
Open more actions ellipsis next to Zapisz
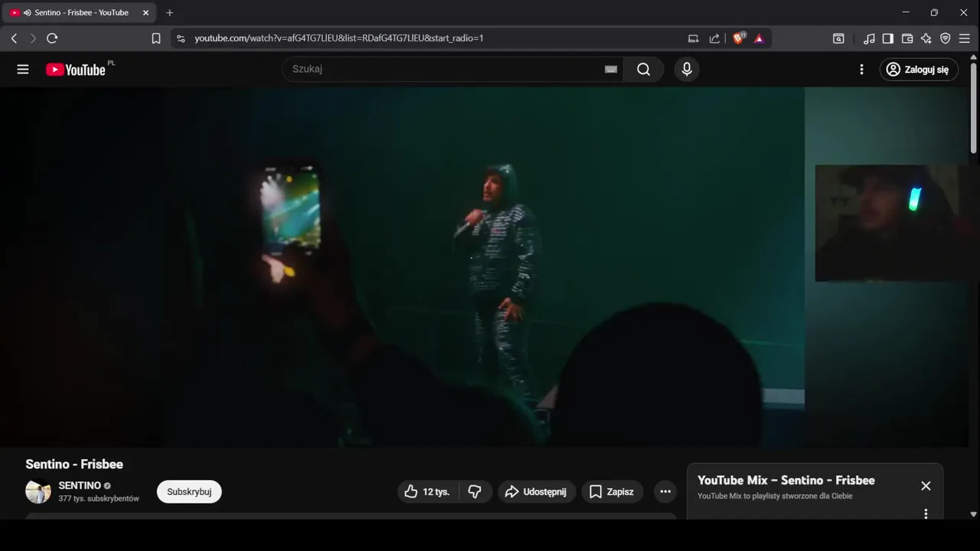click(x=665, y=491)
